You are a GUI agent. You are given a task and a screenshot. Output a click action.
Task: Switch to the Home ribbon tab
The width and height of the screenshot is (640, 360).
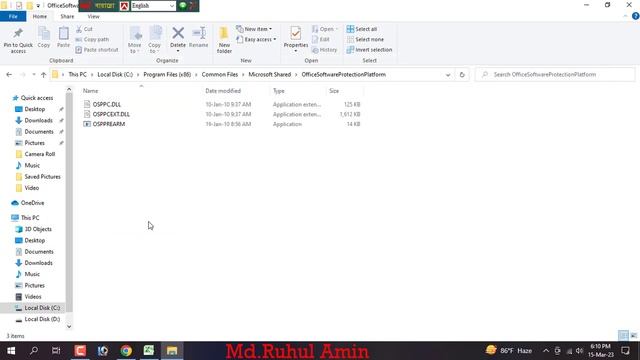[x=40, y=16]
